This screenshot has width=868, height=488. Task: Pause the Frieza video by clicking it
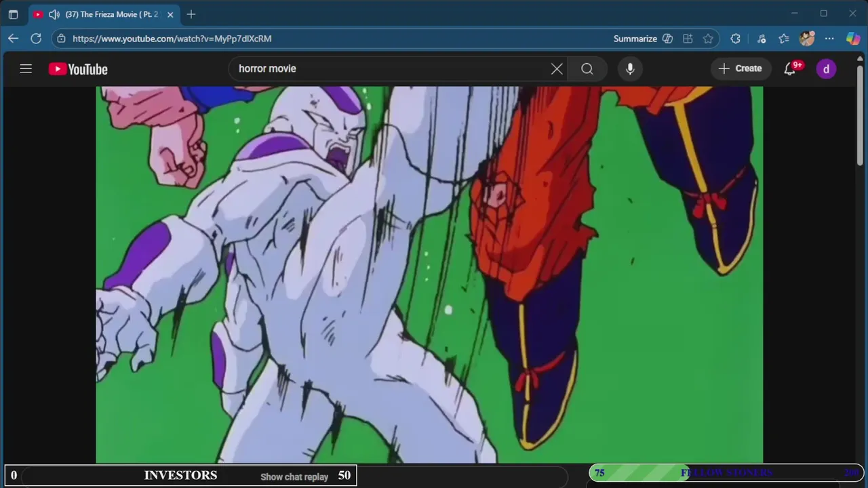(429, 274)
